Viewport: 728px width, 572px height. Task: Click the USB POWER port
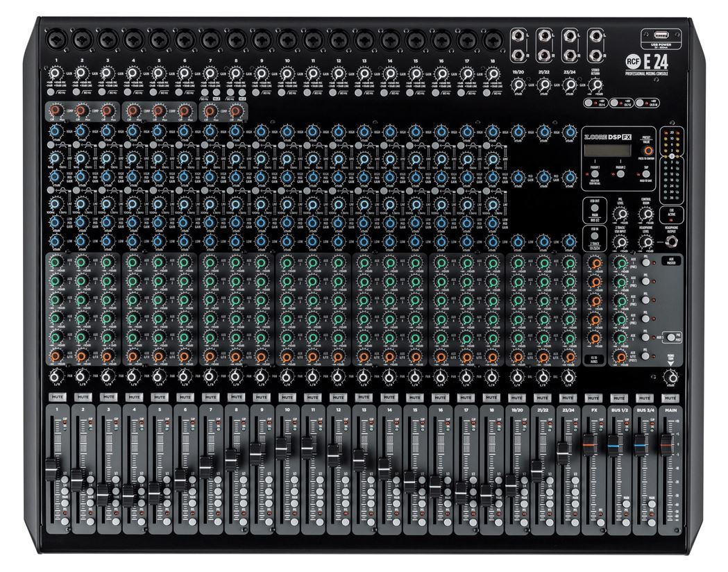[661, 35]
